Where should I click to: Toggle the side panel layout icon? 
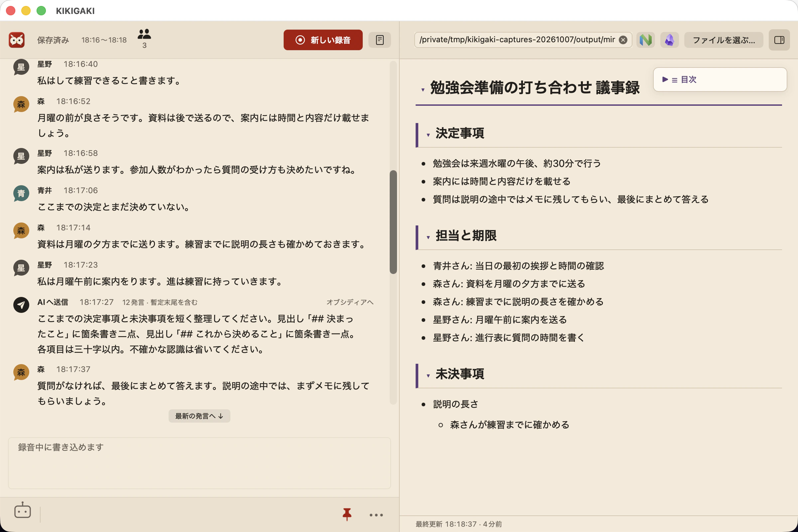779,40
